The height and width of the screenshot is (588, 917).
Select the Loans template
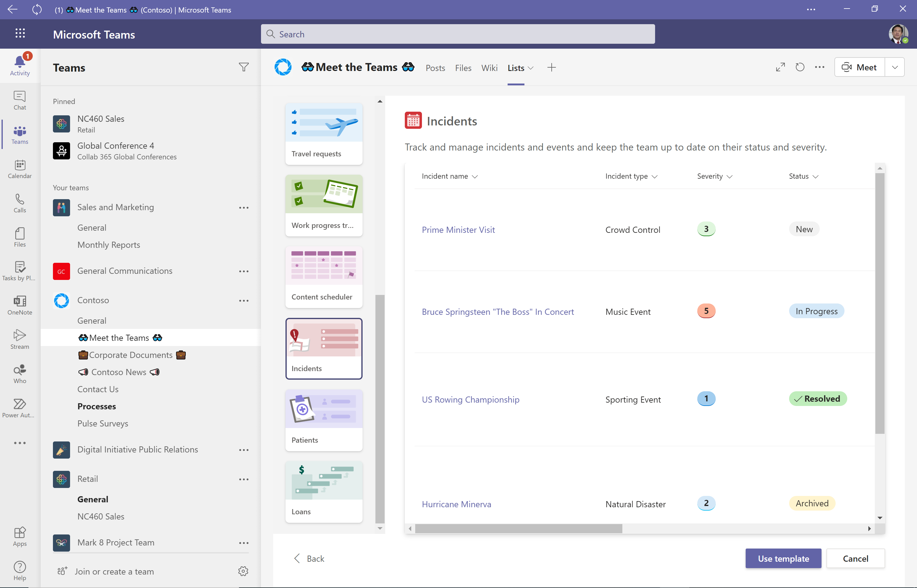pos(324,491)
